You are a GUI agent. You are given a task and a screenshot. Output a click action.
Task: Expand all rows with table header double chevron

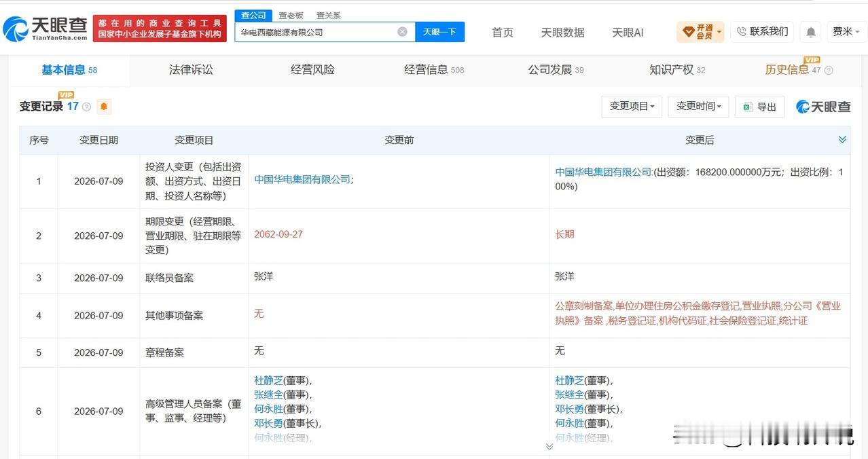pos(842,139)
